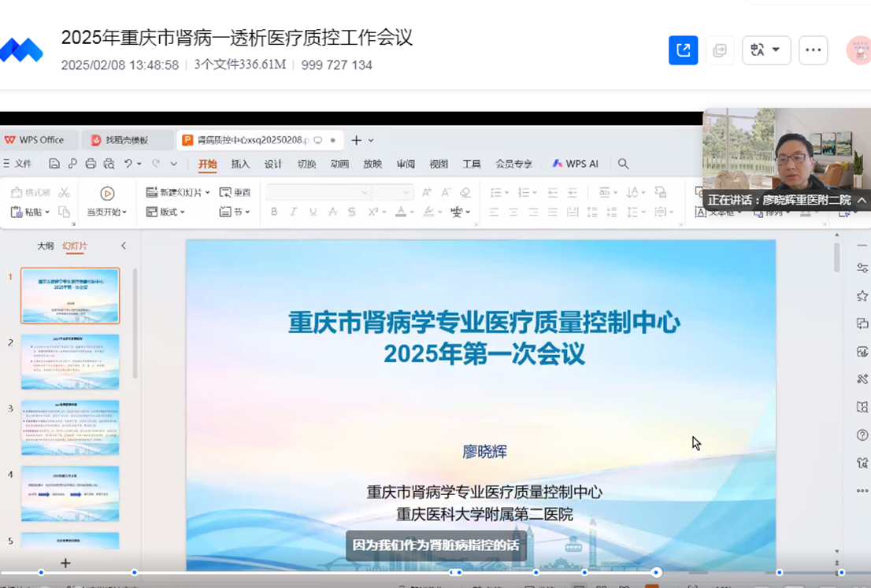Click the WPS AI button

[575, 164]
